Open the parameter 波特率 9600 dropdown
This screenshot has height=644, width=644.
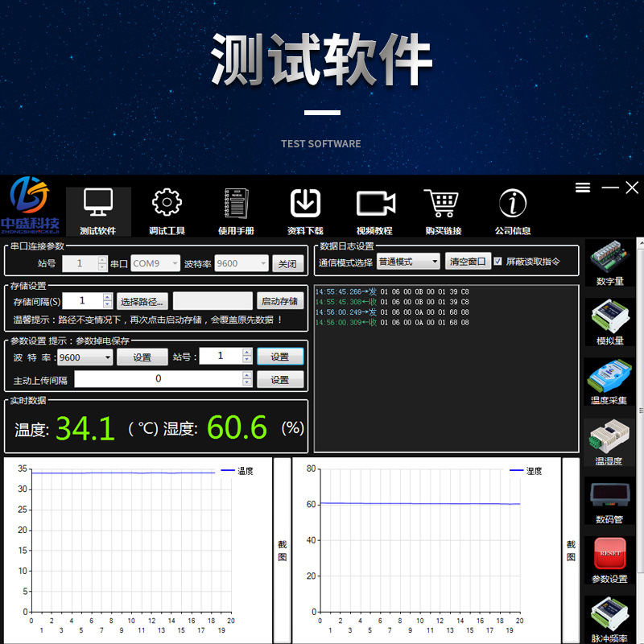85,357
